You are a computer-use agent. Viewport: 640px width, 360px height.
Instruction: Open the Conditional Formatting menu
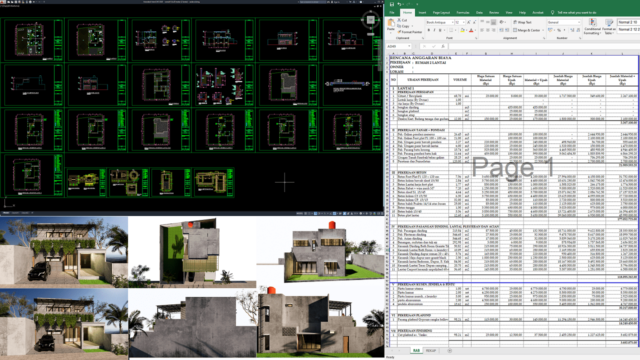[x=592, y=27]
